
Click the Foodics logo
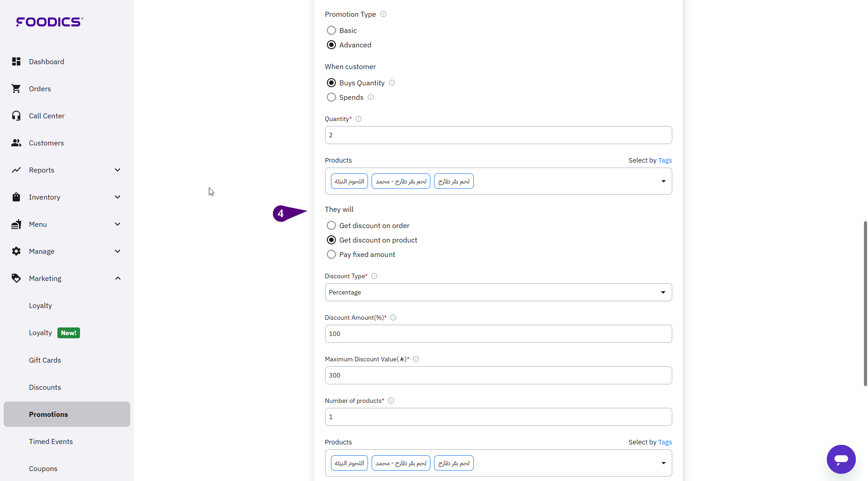[49, 22]
